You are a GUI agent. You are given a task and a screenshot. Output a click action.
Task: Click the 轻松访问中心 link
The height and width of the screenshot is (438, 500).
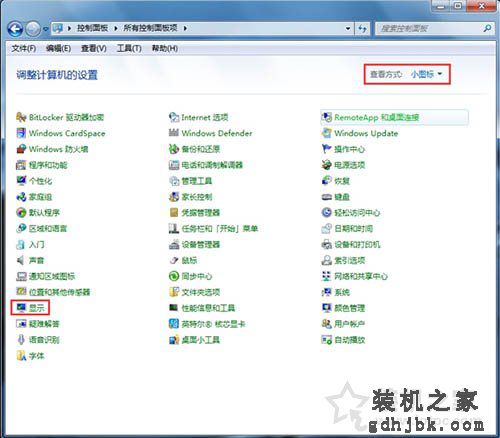click(x=357, y=213)
